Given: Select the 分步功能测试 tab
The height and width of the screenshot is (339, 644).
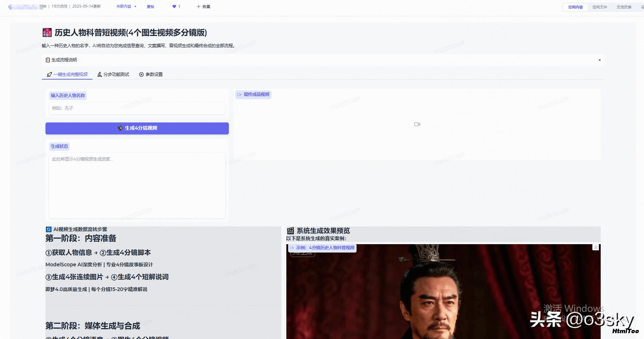Looking at the screenshot, I should coord(113,74).
